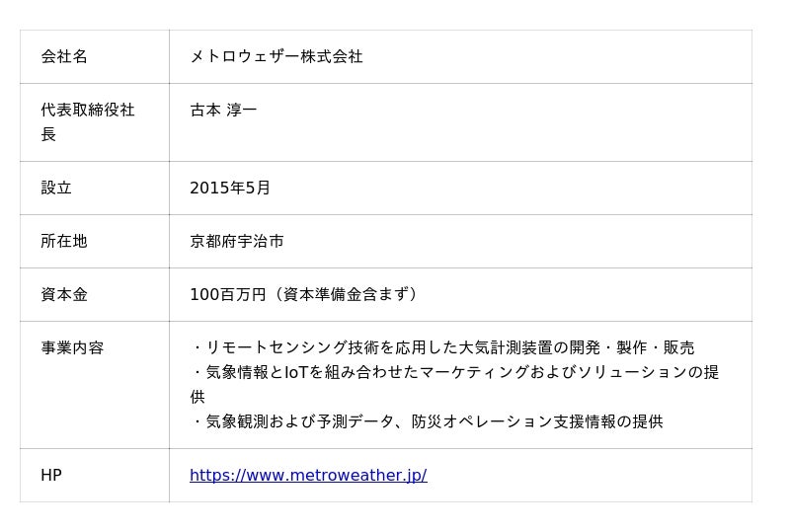790x532 pixels.
Task: Click the 代表取締役社長 label cell
Action: click(95, 122)
